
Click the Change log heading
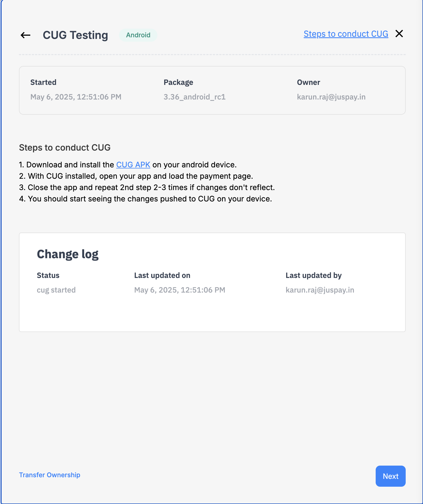pos(68,254)
